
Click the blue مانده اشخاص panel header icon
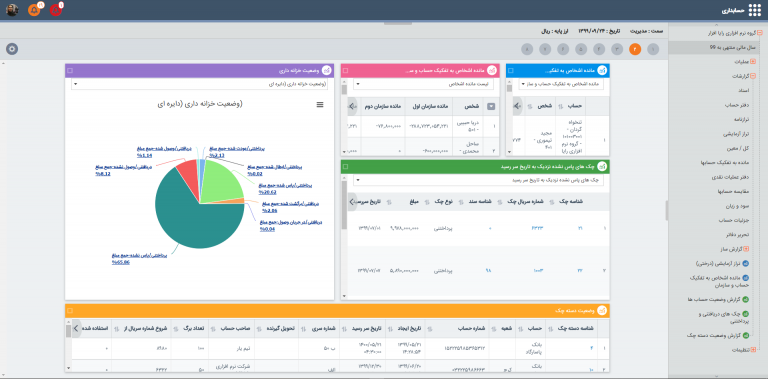[x=602, y=71]
